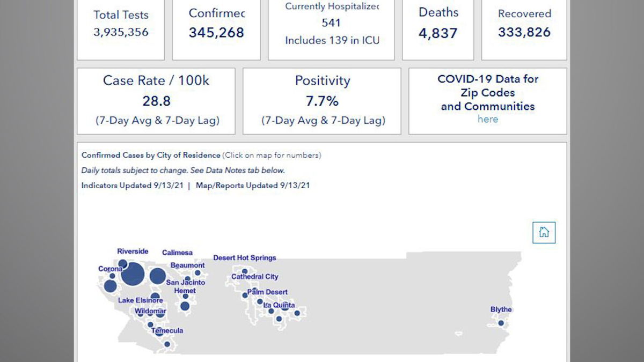The height and width of the screenshot is (362, 644).
Task: Open the zip codes data 'here' link
Action: coord(487,119)
